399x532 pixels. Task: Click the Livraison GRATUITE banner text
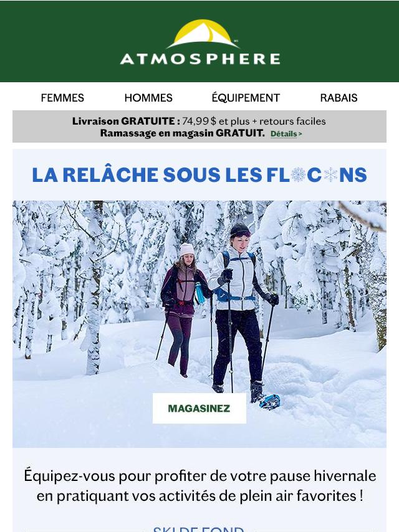click(199, 121)
